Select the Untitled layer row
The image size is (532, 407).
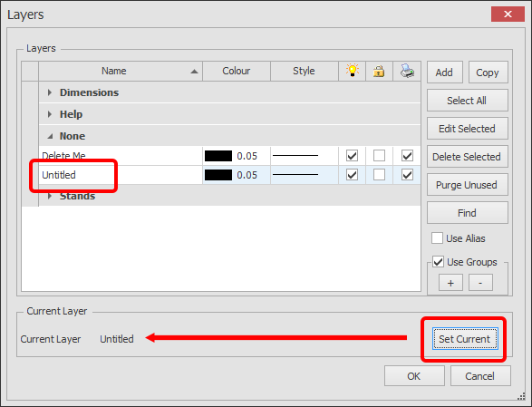(x=229, y=175)
